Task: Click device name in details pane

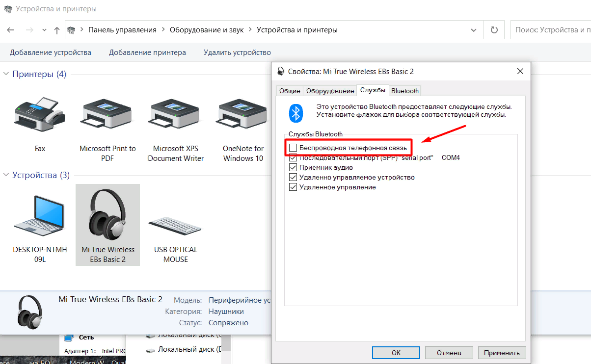Action: coord(110,299)
